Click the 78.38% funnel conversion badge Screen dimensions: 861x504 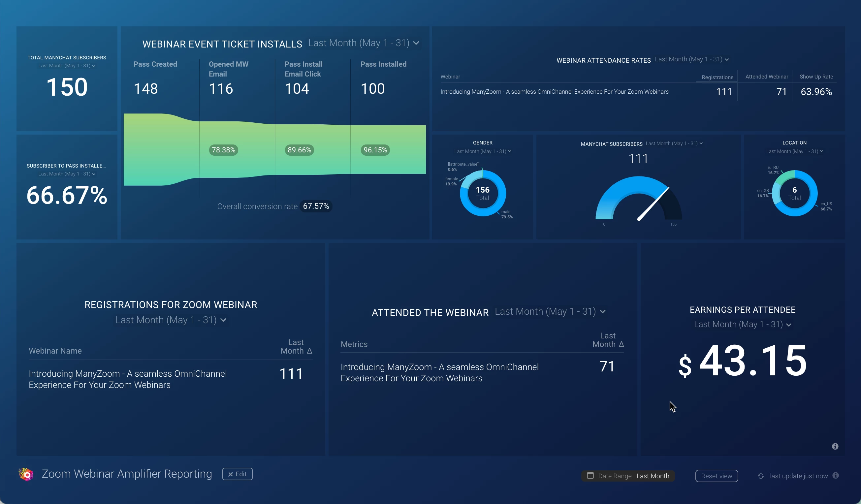point(223,150)
